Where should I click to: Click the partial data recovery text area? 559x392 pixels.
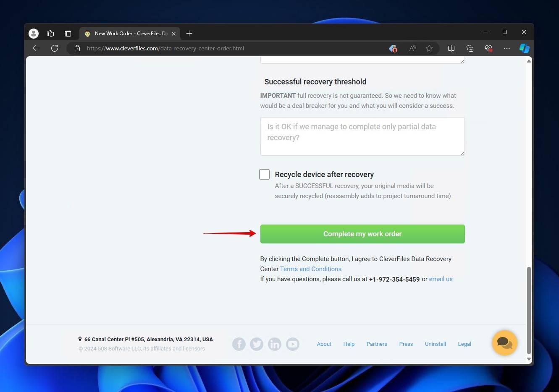coord(362,136)
